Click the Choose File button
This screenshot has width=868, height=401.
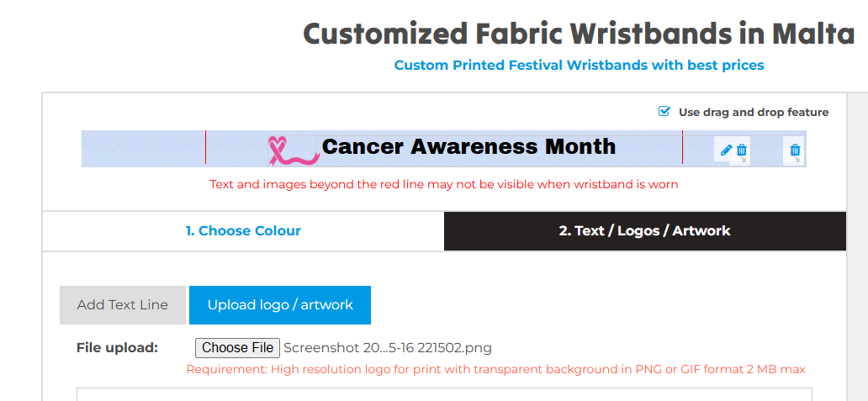click(x=238, y=348)
